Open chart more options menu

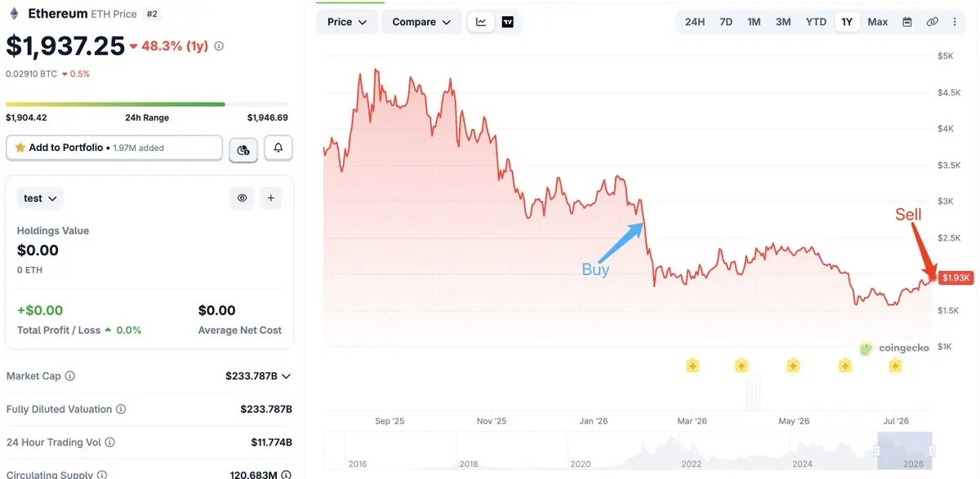click(955, 22)
